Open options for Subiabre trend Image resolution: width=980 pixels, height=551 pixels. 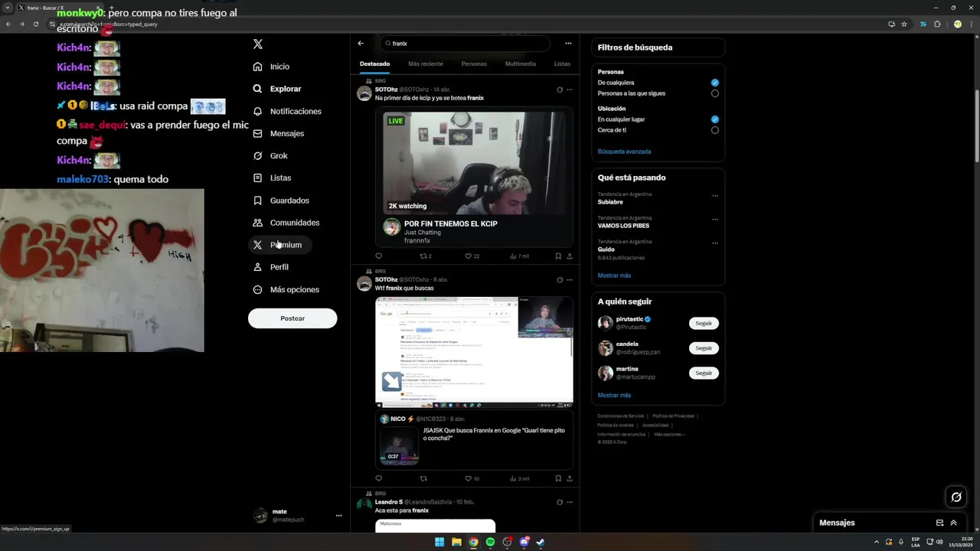coord(715,196)
